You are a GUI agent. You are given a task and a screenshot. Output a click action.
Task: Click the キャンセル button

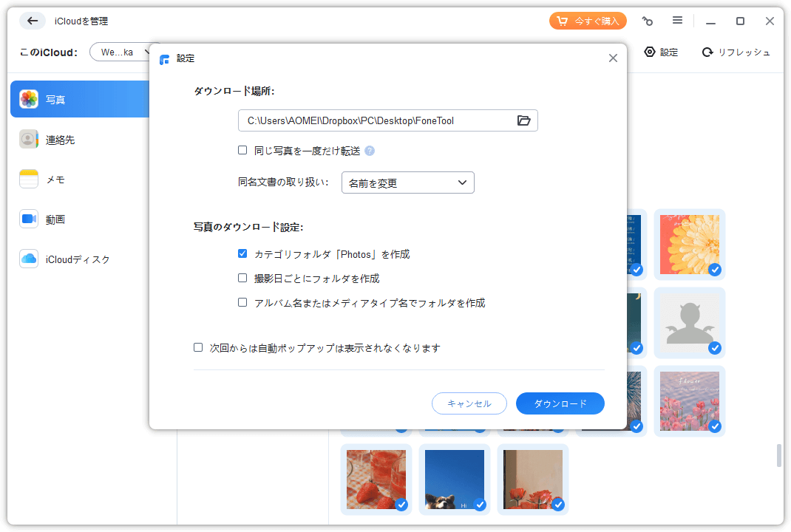[x=469, y=403]
